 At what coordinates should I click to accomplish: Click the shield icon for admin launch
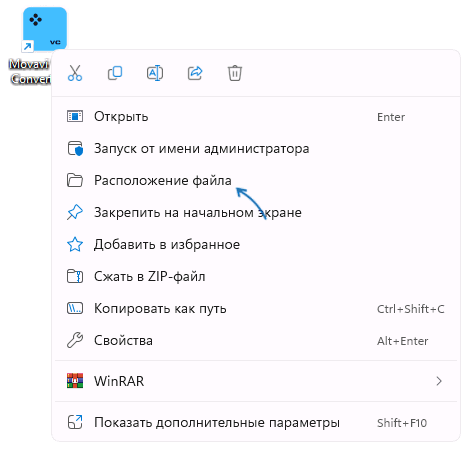coord(75,149)
